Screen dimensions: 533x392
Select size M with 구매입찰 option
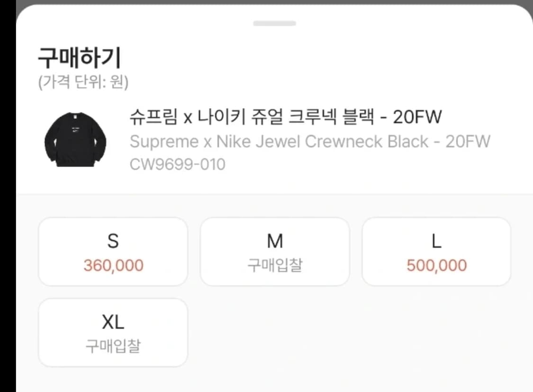pos(274,251)
